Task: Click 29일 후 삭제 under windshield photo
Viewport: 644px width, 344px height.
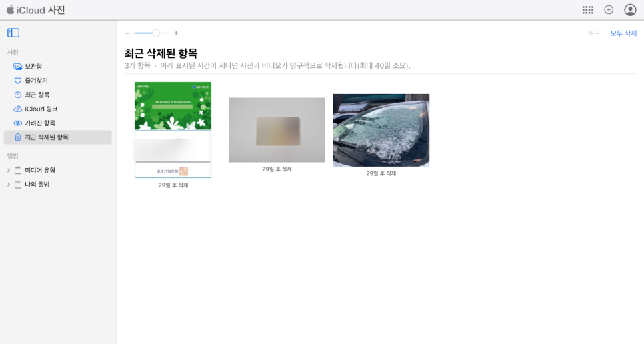Action: point(381,173)
